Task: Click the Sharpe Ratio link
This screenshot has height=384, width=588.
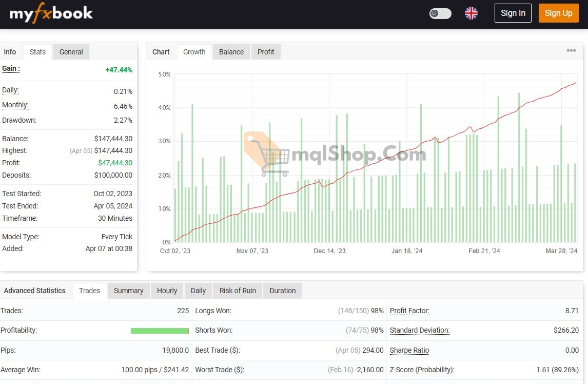Action: tap(409, 350)
